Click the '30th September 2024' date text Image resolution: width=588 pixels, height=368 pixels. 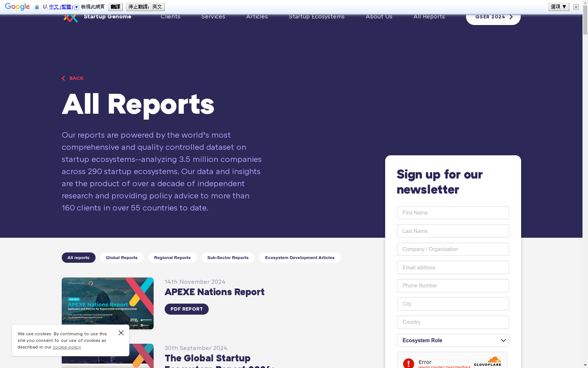(196, 348)
